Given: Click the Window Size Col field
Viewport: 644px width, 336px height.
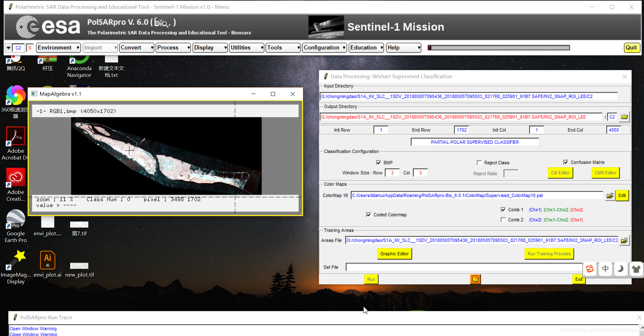Looking at the screenshot, I should tap(420, 173).
